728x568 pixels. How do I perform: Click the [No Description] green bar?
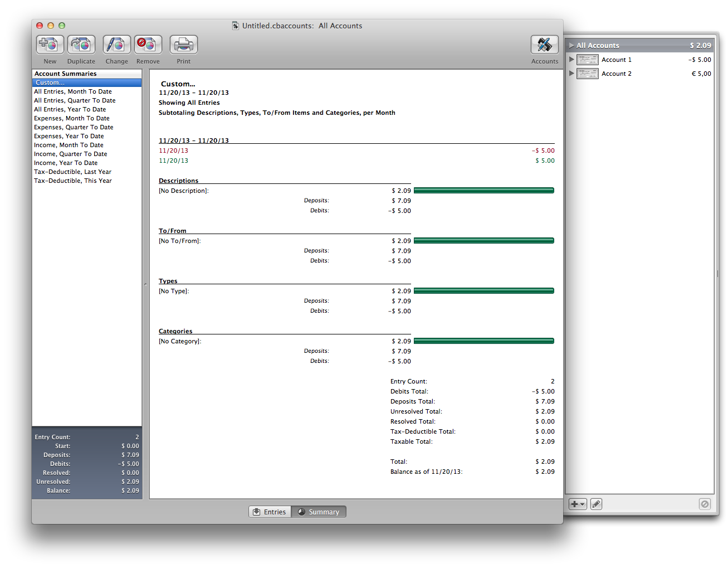tap(484, 191)
